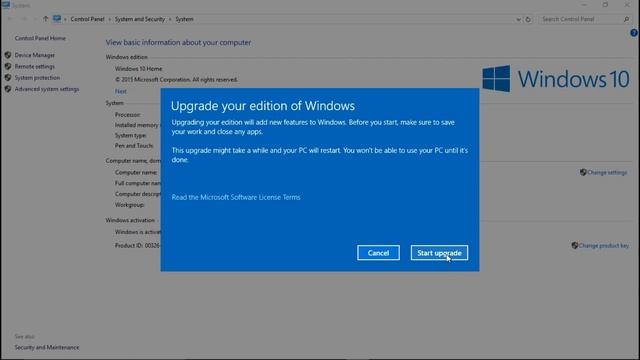The width and height of the screenshot is (640, 360).
Task: Click the Advanced system settings shield icon
Action: 8,89
